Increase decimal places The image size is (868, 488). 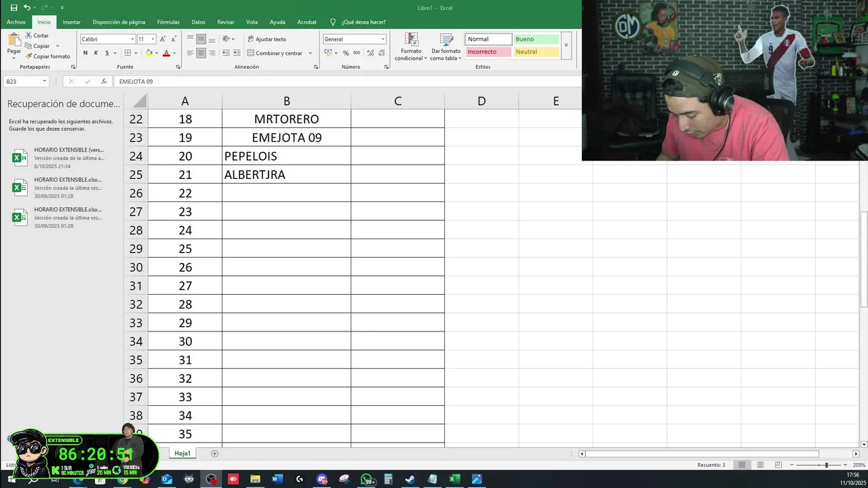[x=369, y=53]
